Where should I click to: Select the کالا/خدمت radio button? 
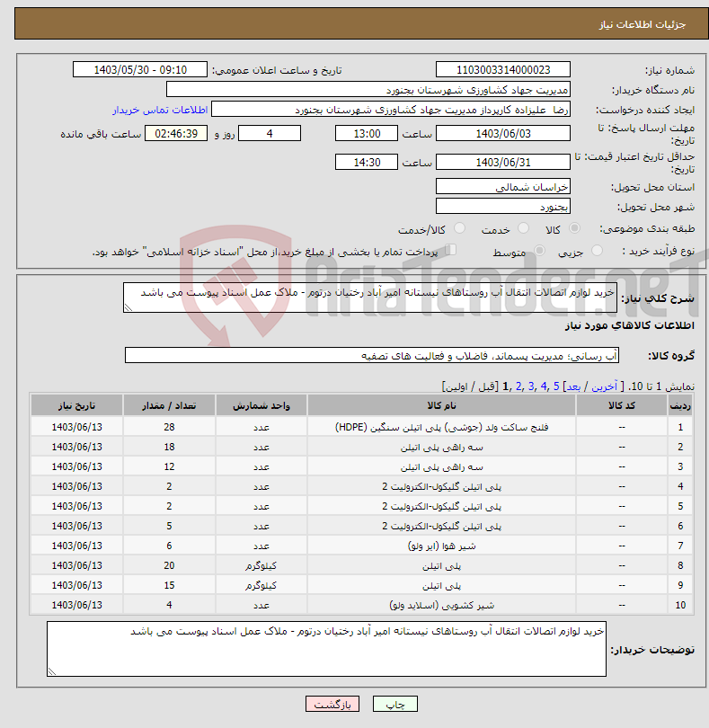459,228
